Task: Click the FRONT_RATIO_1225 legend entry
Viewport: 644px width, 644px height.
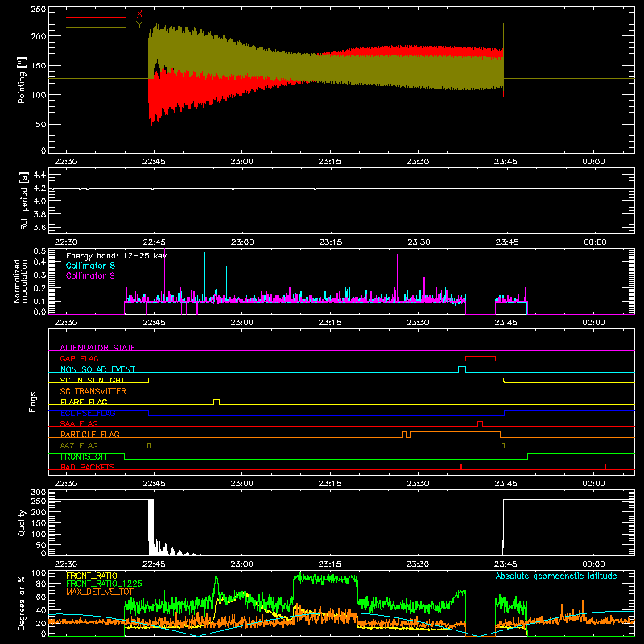Action: coord(105,584)
